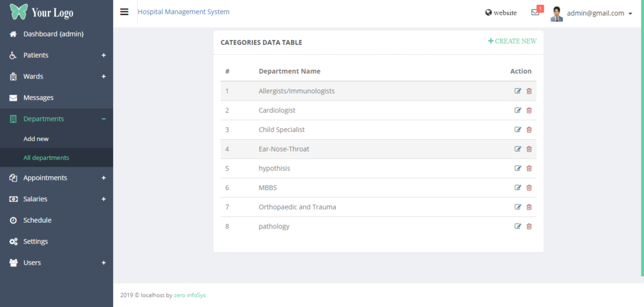Click trash icon for Orthopaedic and Trauma
The image size is (644, 307).
tap(529, 207)
